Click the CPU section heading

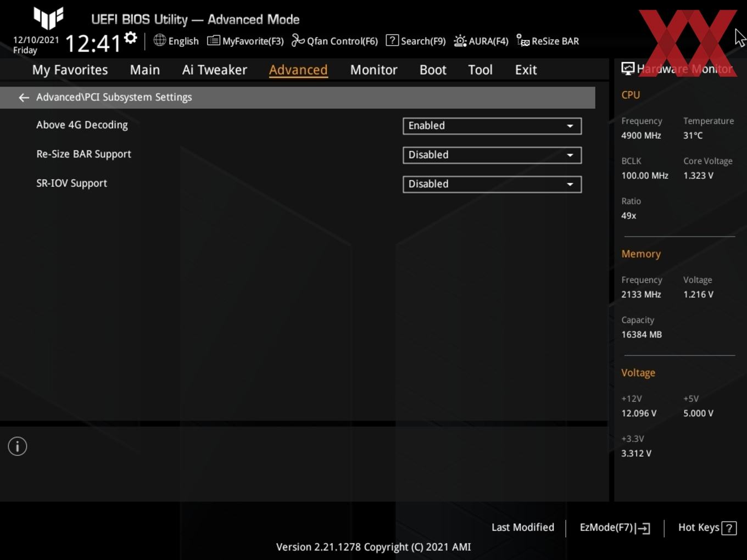tap(631, 95)
